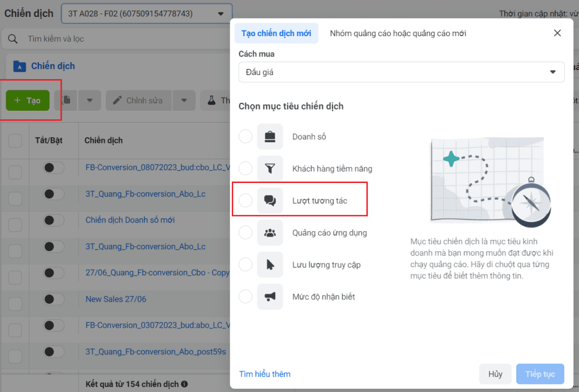Tick the select-all campaigns header checkbox
This screenshot has width=579, height=392.
coord(15,141)
